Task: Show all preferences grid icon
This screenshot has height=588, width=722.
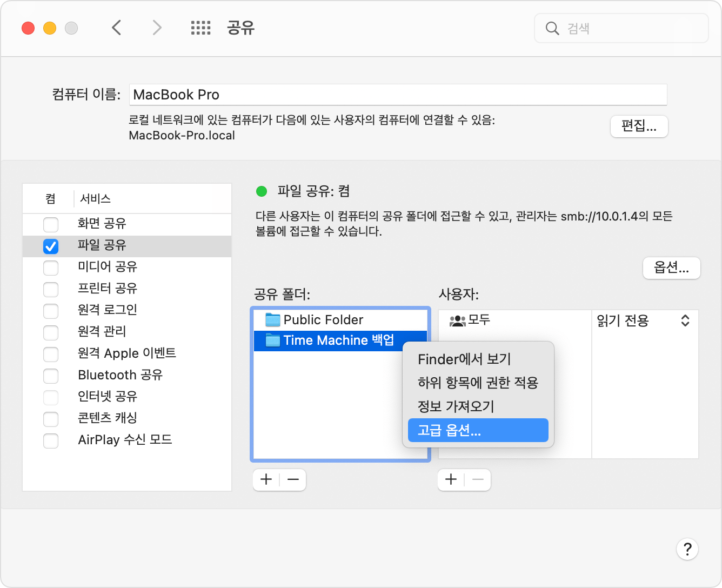Action: coord(201,28)
